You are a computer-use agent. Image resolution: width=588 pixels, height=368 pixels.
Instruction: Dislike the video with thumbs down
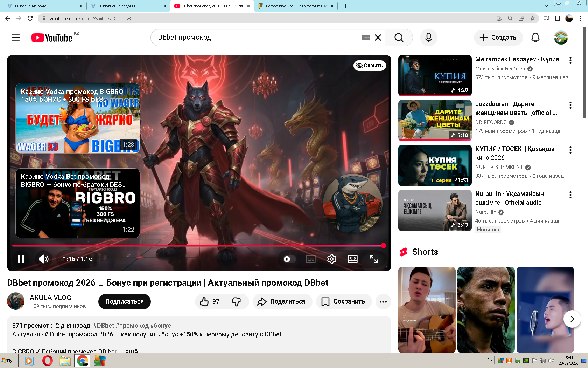(x=237, y=301)
